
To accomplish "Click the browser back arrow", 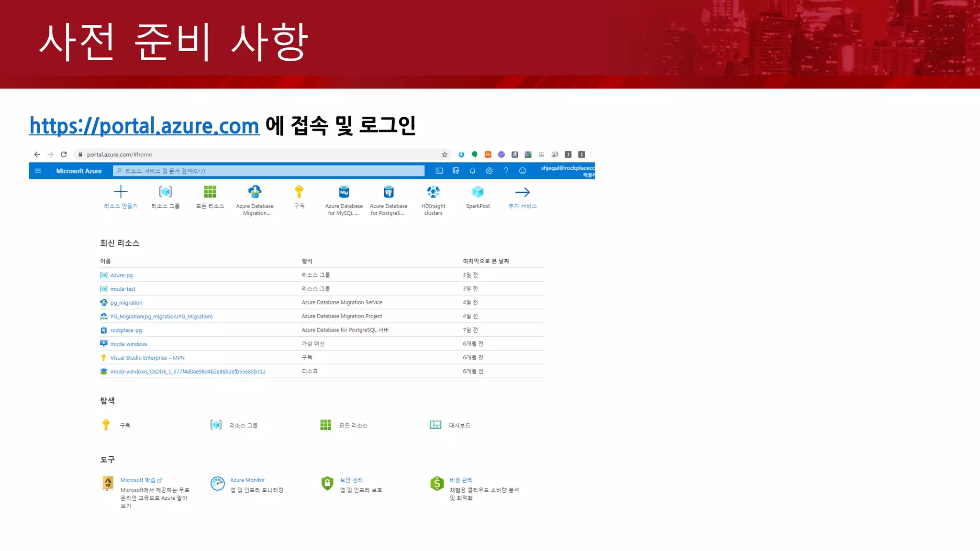I will point(37,154).
